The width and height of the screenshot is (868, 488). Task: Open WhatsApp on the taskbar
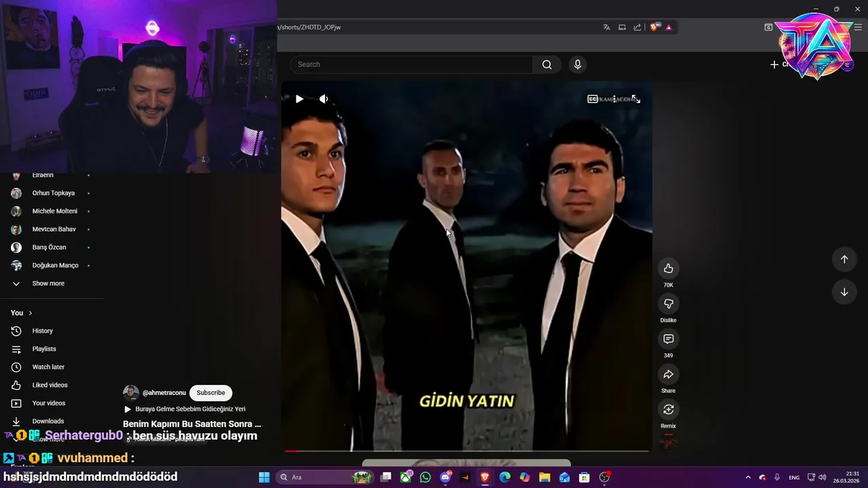(x=425, y=477)
